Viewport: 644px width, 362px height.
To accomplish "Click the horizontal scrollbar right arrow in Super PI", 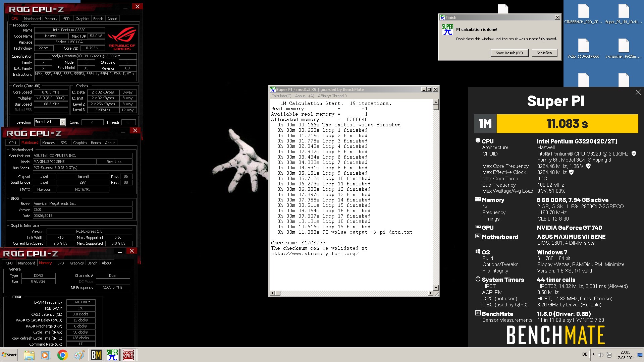I will (x=430, y=293).
